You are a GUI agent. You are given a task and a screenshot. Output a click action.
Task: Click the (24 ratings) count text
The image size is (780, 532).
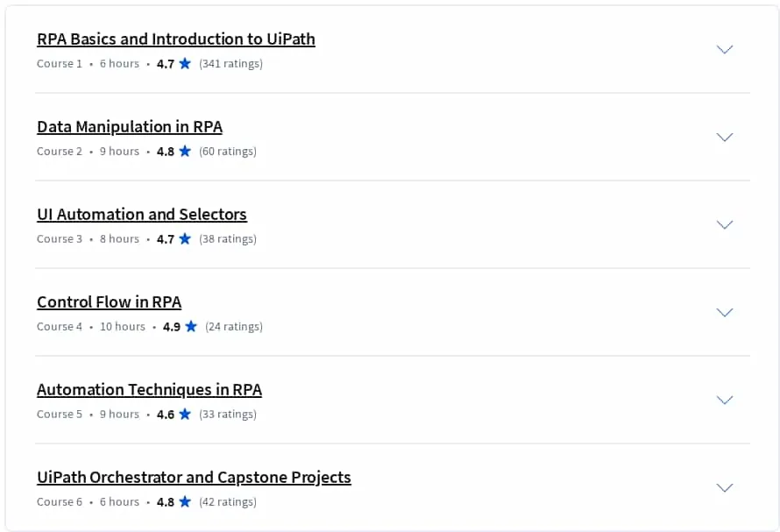tap(234, 326)
